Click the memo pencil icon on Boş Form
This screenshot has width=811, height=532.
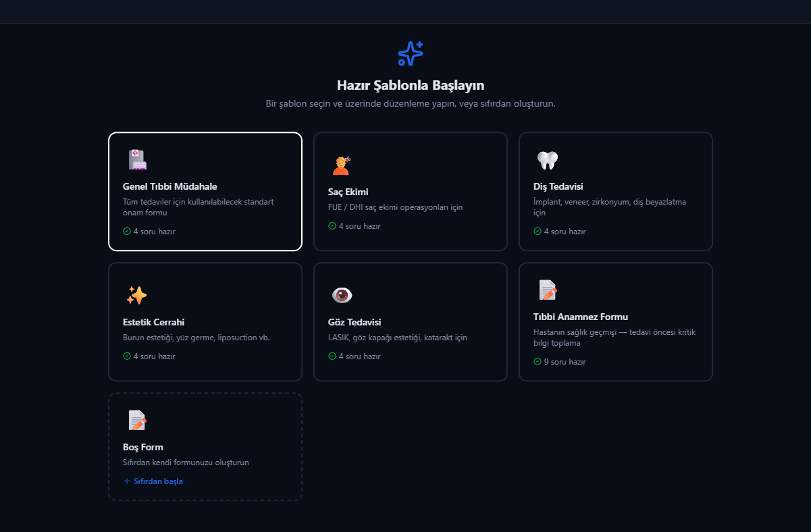[137, 420]
